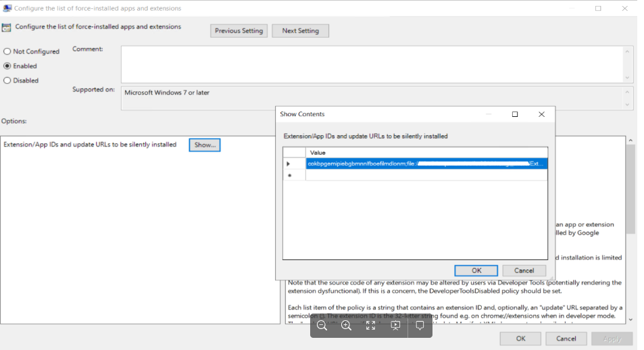Maximize the Show Contents dialog
644x350 pixels.
515,114
